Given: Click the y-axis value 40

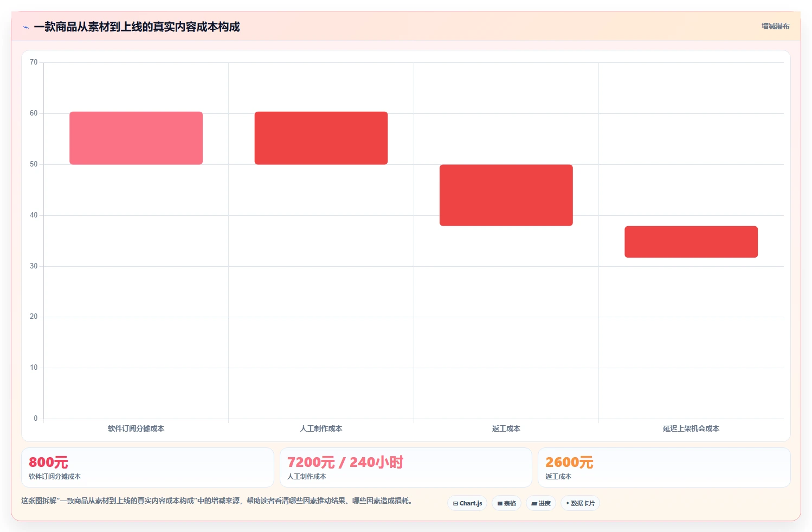Looking at the screenshot, I should [34, 215].
